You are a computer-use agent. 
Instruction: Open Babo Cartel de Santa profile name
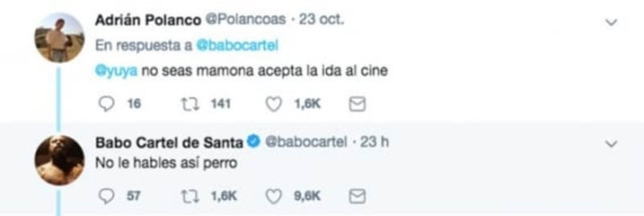pyautogui.click(x=169, y=142)
